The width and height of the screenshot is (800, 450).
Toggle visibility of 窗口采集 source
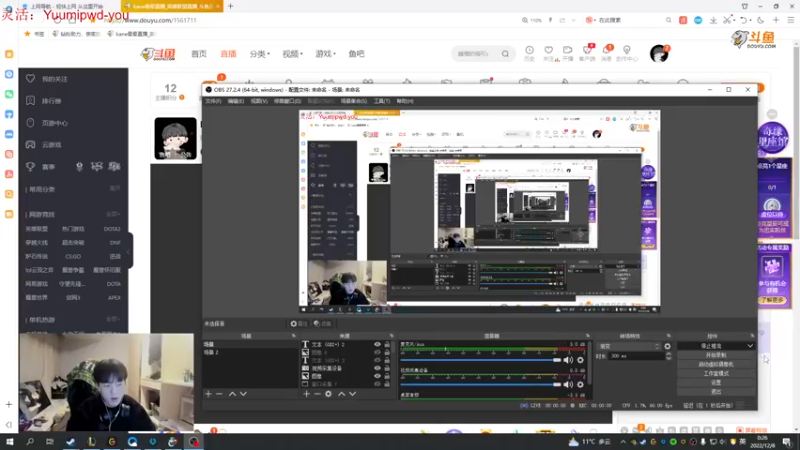pos(377,384)
